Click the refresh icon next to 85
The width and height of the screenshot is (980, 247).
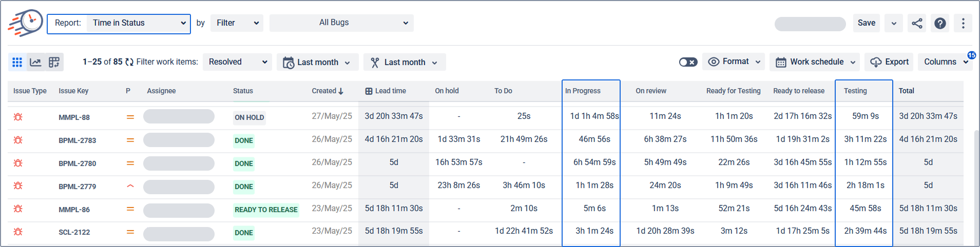[x=129, y=62]
